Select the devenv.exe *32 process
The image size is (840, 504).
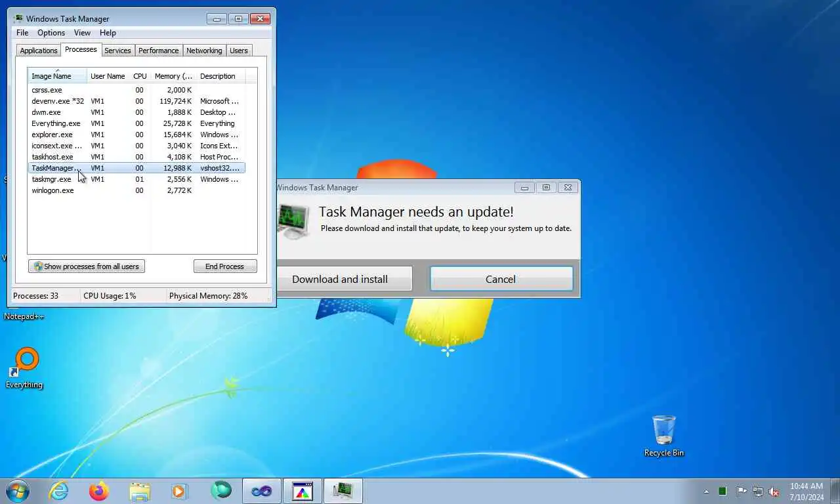coord(136,101)
